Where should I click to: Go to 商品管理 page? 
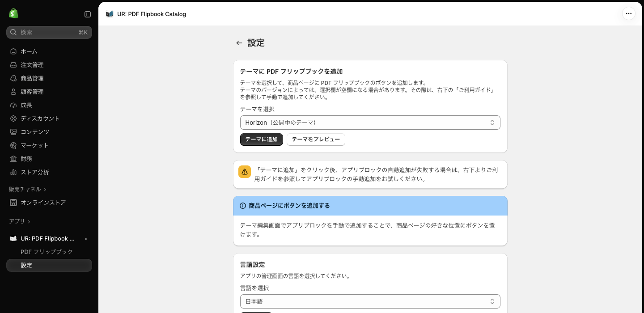49,78
